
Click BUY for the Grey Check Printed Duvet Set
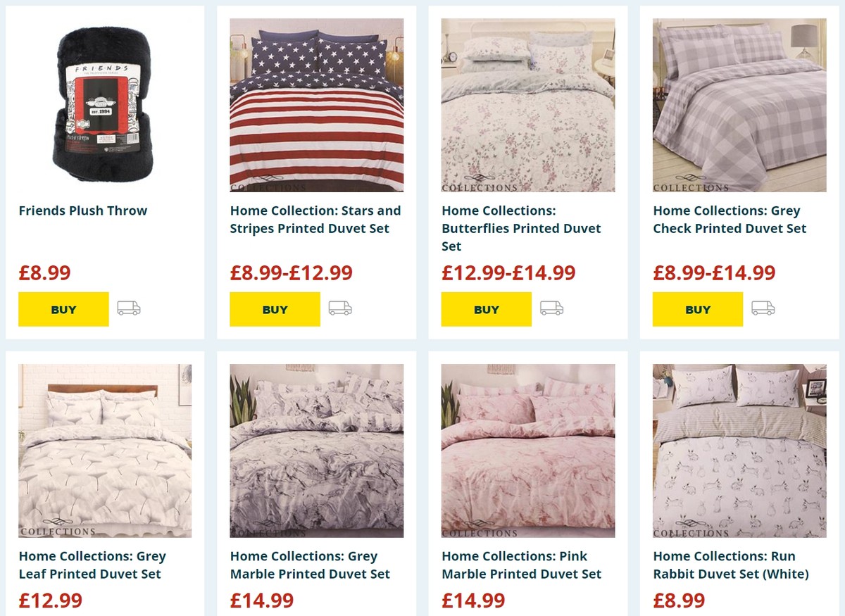pyautogui.click(x=697, y=308)
